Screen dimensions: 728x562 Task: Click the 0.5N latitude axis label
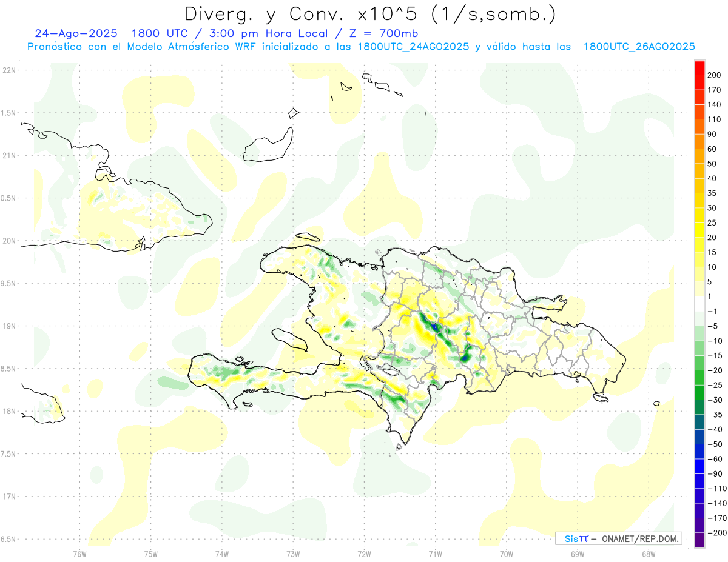click(8, 198)
